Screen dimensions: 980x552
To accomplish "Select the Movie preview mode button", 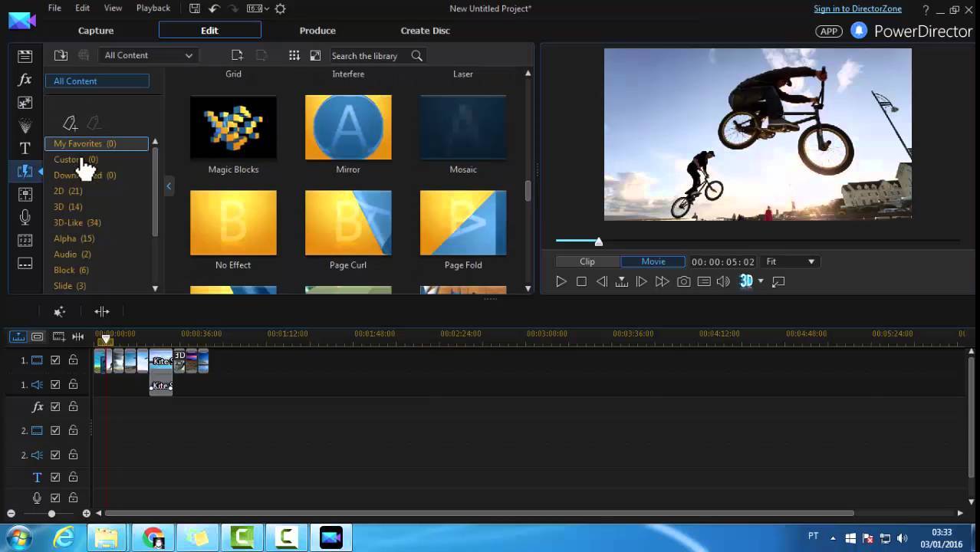I will coord(653,261).
